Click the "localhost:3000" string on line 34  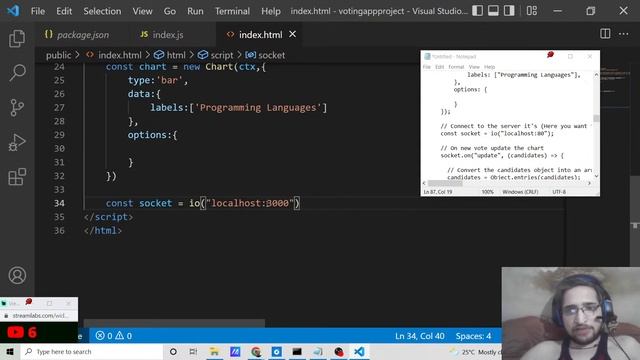[250, 203]
